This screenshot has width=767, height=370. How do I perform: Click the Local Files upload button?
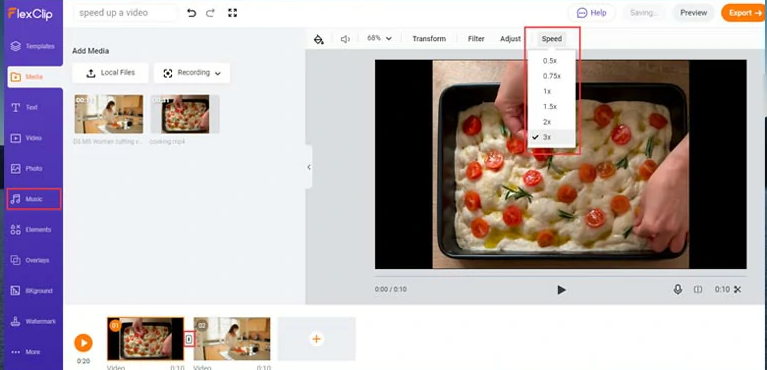pyautogui.click(x=110, y=73)
